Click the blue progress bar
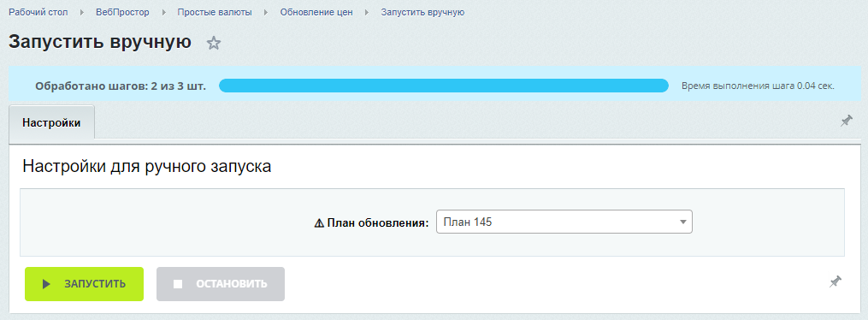Viewport: 868px width, 320px height. 444,86
